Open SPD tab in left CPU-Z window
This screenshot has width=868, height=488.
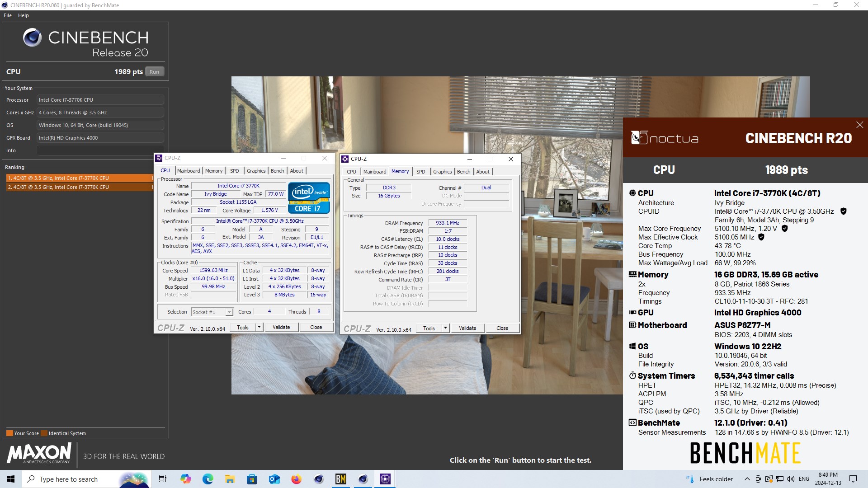(234, 171)
